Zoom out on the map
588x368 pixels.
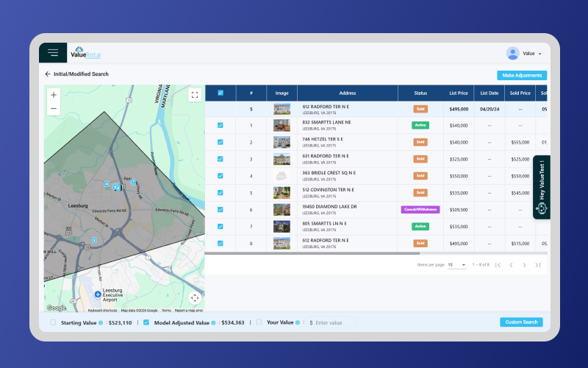pyautogui.click(x=53, y=109)
